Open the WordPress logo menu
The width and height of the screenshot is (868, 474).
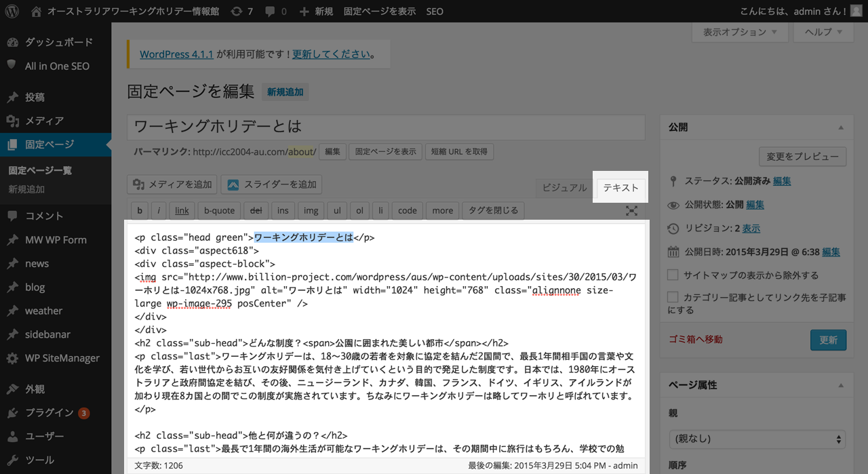pyautogui.click(x=13, y=11)
